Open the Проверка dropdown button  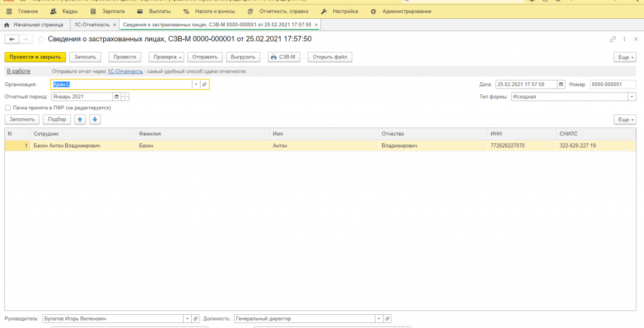pyautogui.click(x=166, y=57)
